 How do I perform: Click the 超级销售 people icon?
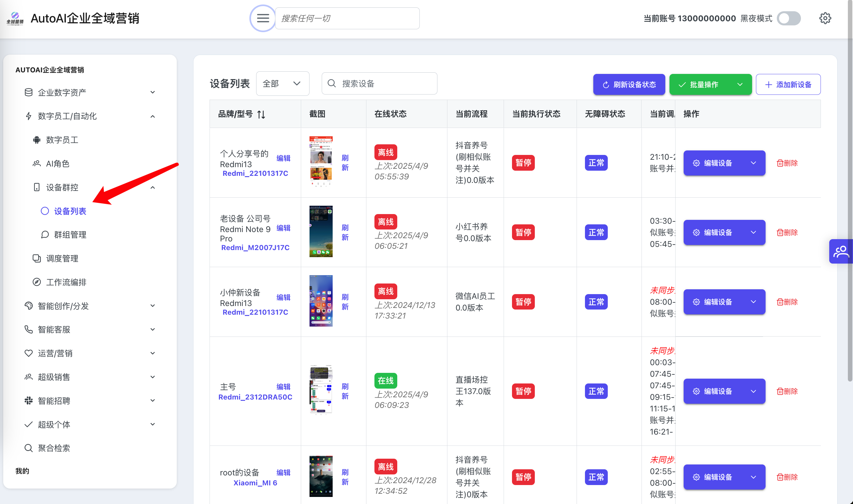click(29, 377)
